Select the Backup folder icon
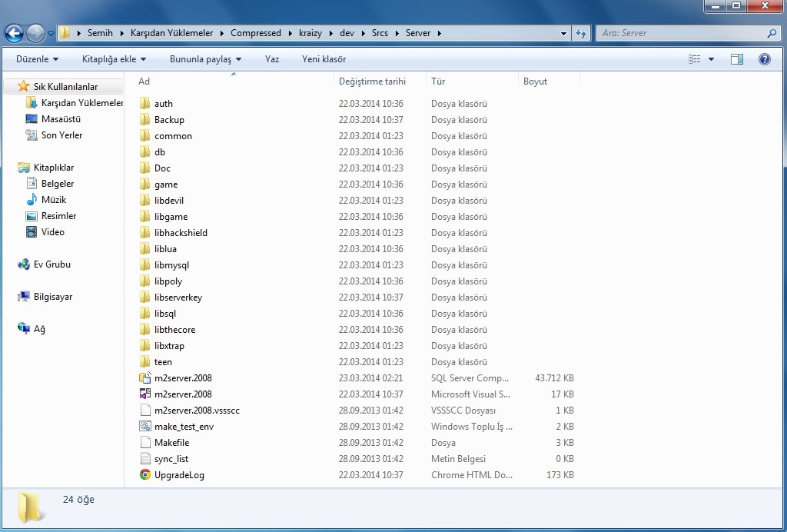This screenshot has width=787, height=532. (x=145, y=119)
